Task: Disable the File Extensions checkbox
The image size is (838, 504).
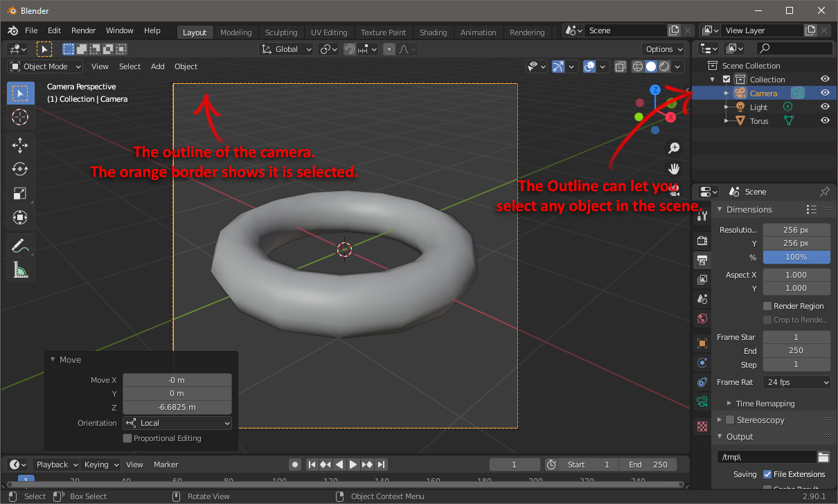Action: click(x=767, y=474)
